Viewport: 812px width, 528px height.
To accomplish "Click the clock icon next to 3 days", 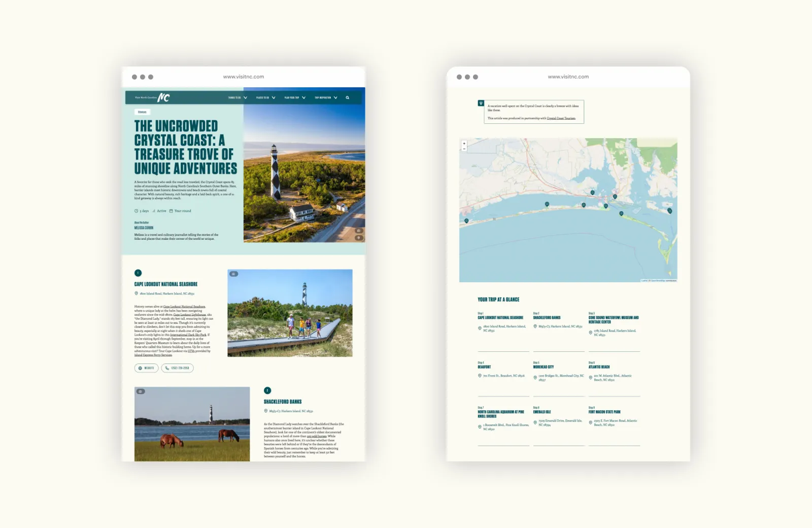I will click(x=136, y=211).
